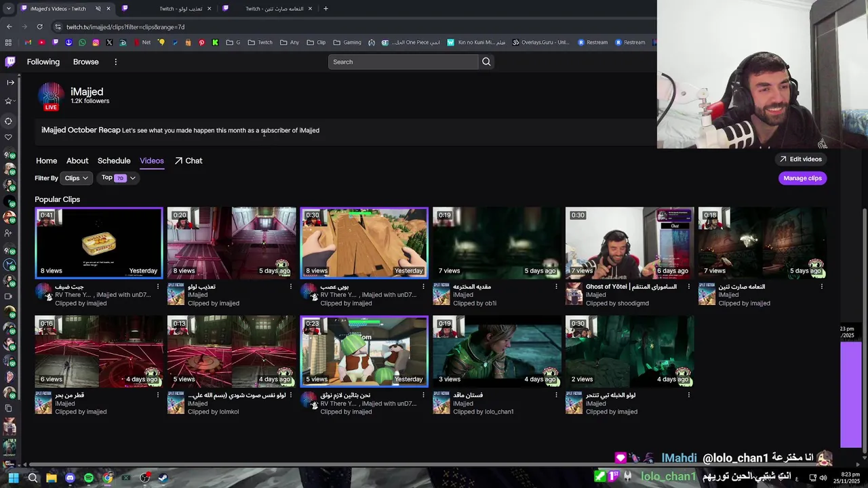Screen dimensions: 868x488
Task: Open the Windows Start menu
Action: [13, 478]
